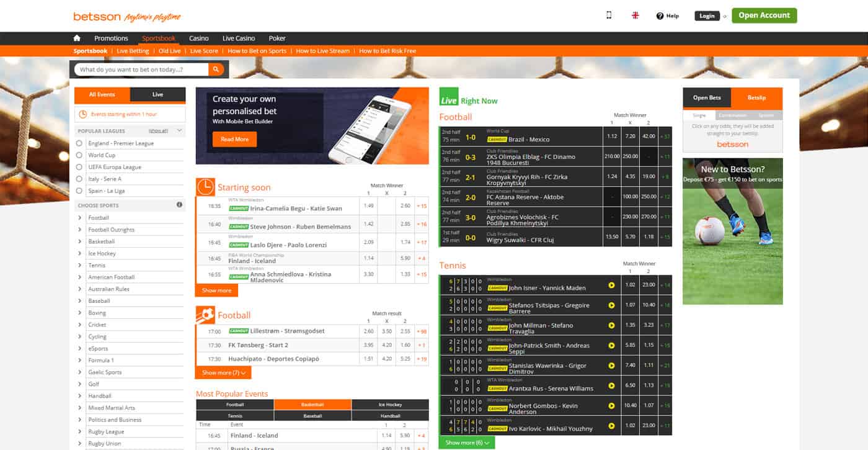This screenshot has width=868, height=450.
Task: Expand the Basketball sport in sidebar
Action: pos(80,241)
